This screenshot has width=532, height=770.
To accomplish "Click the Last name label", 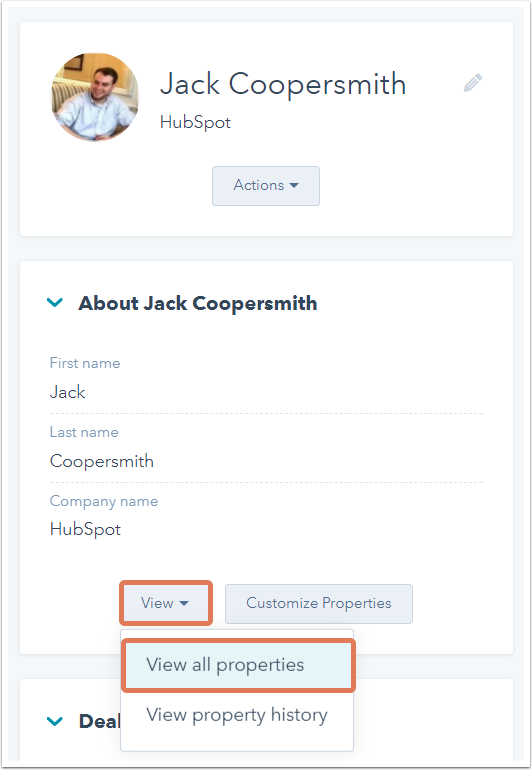I will 84,432.
